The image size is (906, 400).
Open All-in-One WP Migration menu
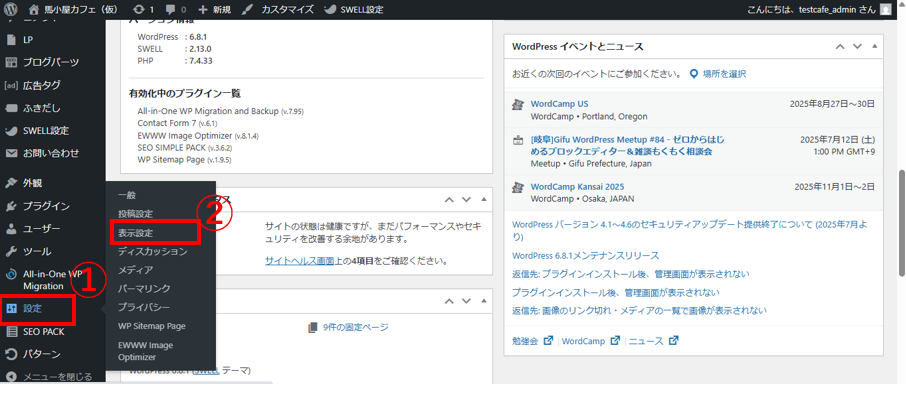pyautogui.click(x=53, y=280)
